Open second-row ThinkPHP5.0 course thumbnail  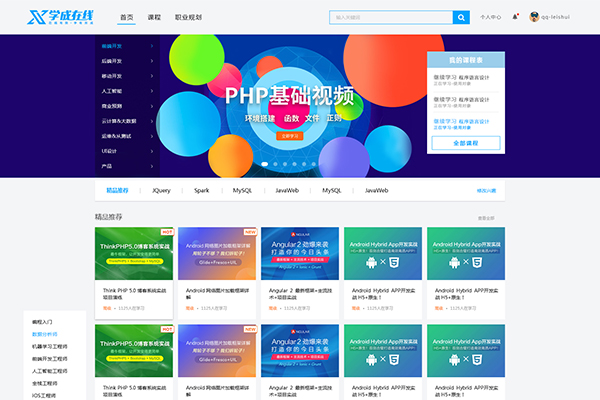pos(134,351)
